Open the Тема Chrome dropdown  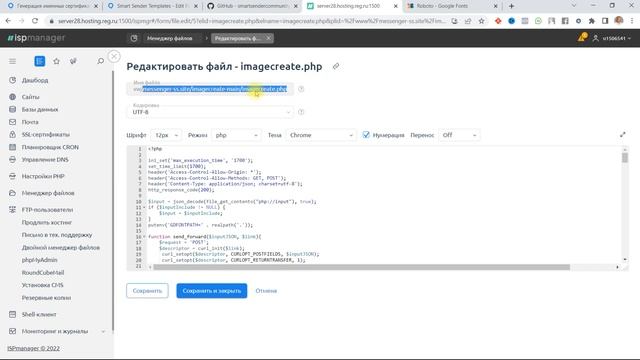coord(321,135)
